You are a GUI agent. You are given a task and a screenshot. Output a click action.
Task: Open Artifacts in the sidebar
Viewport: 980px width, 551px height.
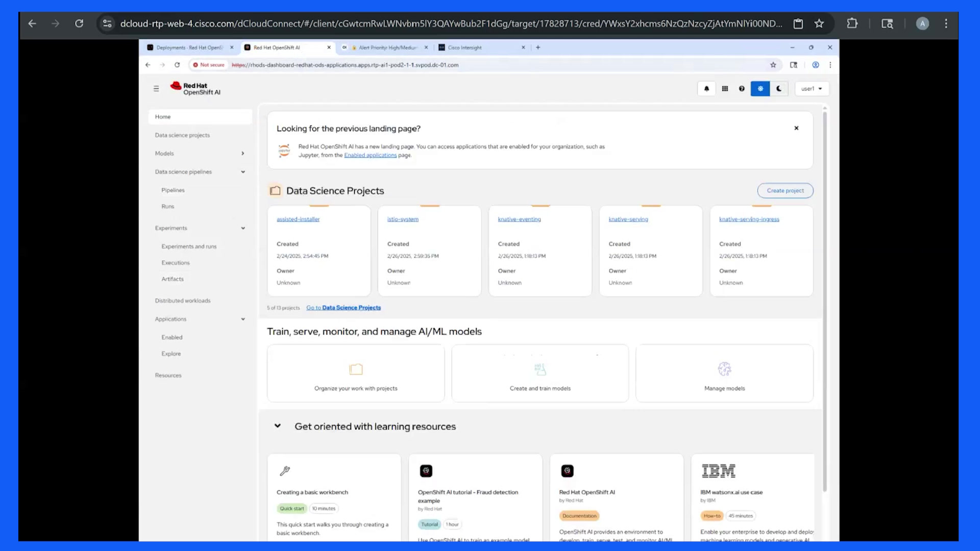(173, 279)
